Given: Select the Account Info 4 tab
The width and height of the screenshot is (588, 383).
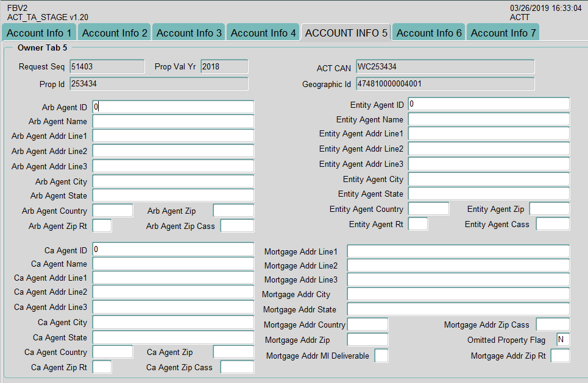Looking at the screenshot, I should pos(263,33).
